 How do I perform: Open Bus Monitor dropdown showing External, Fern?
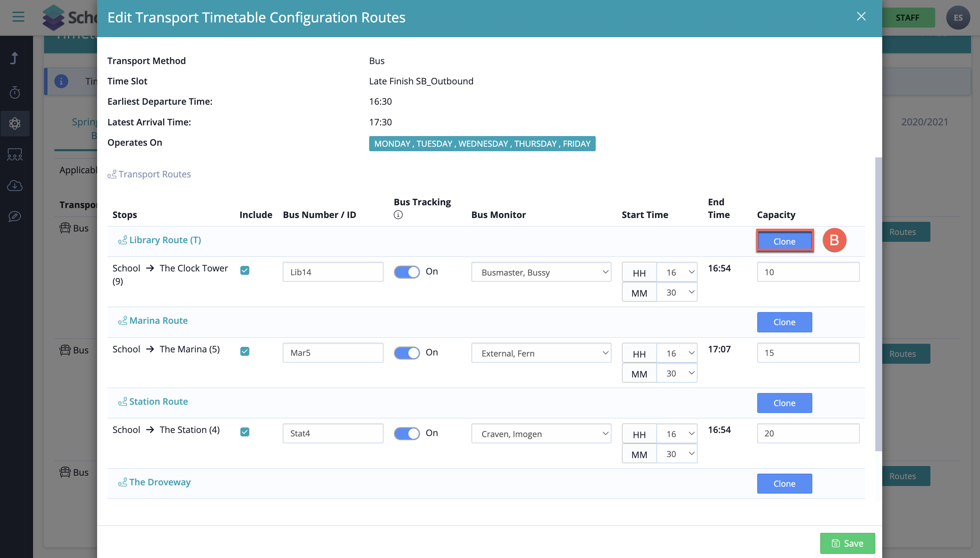click(x=541, y=353)
